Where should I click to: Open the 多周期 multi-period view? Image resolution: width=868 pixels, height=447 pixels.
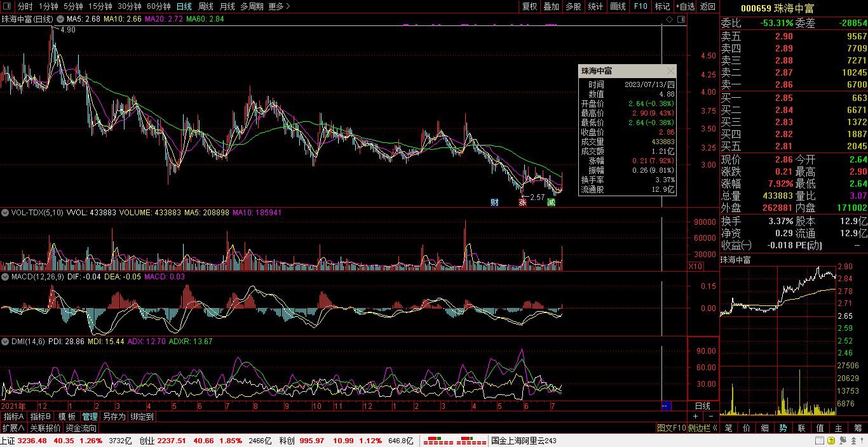252,6
